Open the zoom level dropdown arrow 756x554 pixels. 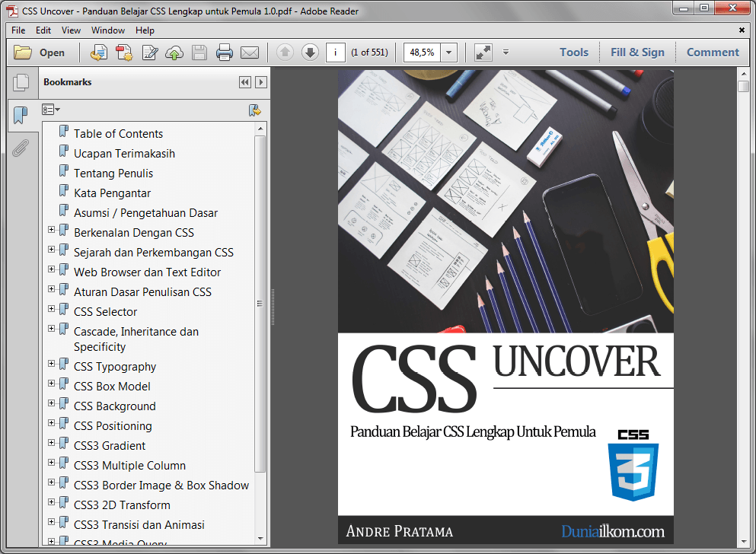(x=449, y=52)
